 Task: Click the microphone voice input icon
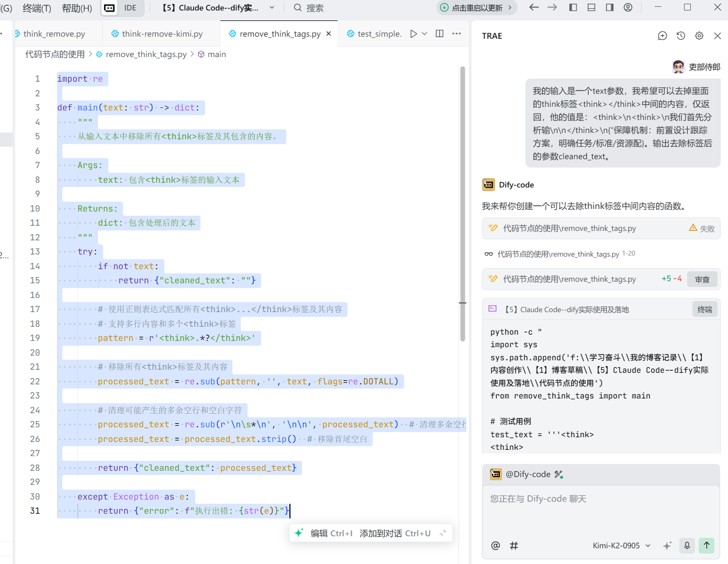[687, 545]
